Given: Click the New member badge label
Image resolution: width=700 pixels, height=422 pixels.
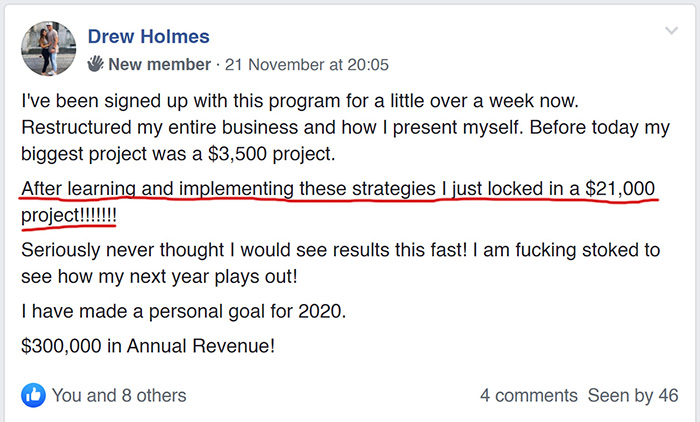Looking at the screenshot, I should coord(159,64).
